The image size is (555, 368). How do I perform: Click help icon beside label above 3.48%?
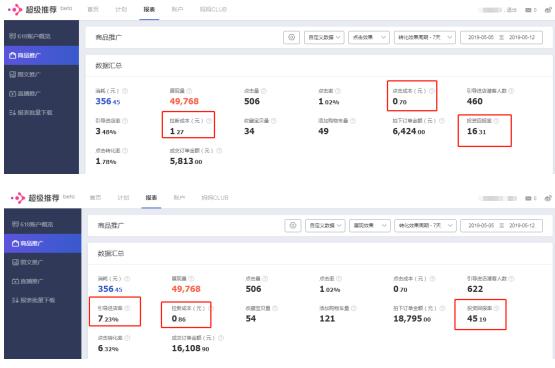[125, 121]
